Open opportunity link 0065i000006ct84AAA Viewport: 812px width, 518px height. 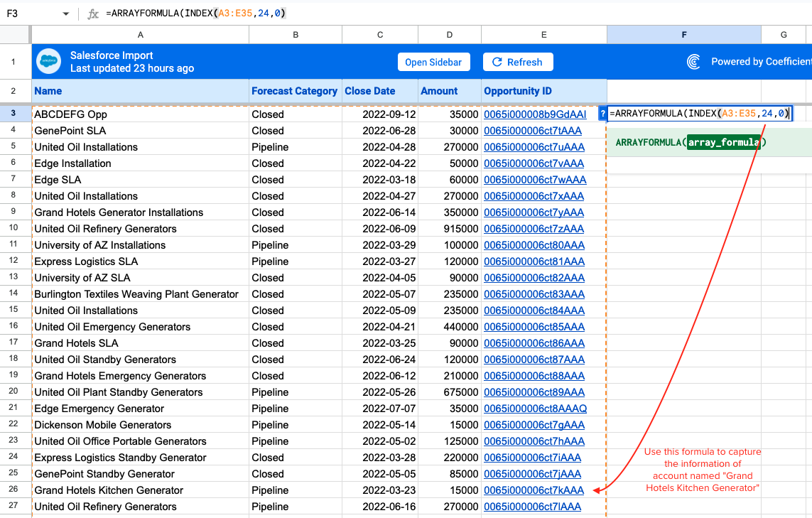click(x=534, y=311)
